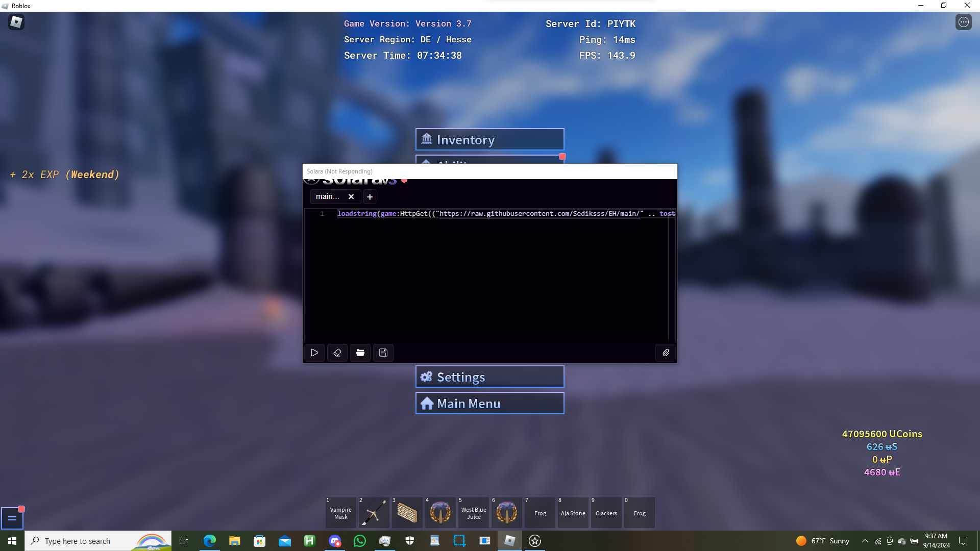This screenshot has width=980, height=551.
Task: Go to Main Menu
Action: pos(489,404)
